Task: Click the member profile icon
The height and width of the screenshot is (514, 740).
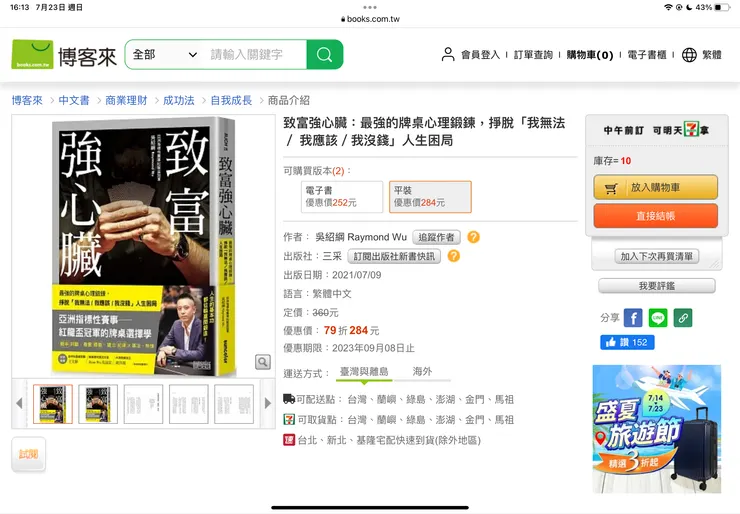Action: [x=447, y=54]
